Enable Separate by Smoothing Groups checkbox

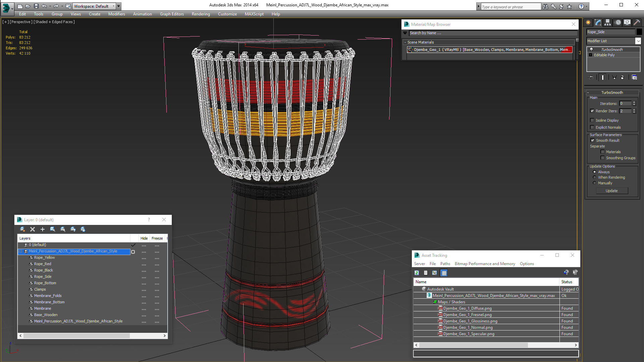(x=602, y=158)
